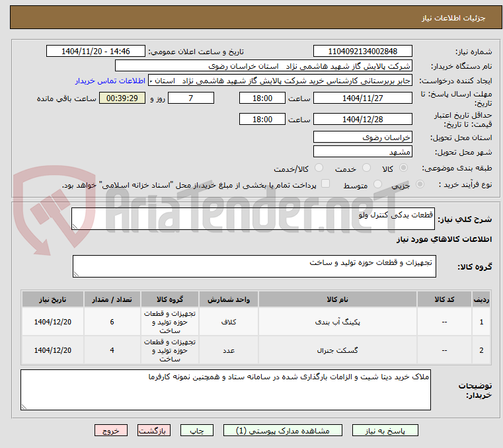This screenshot has height=448, width=503.
Task: Click the date 1404/12/20 in row 1
Action: click(53, 322)
